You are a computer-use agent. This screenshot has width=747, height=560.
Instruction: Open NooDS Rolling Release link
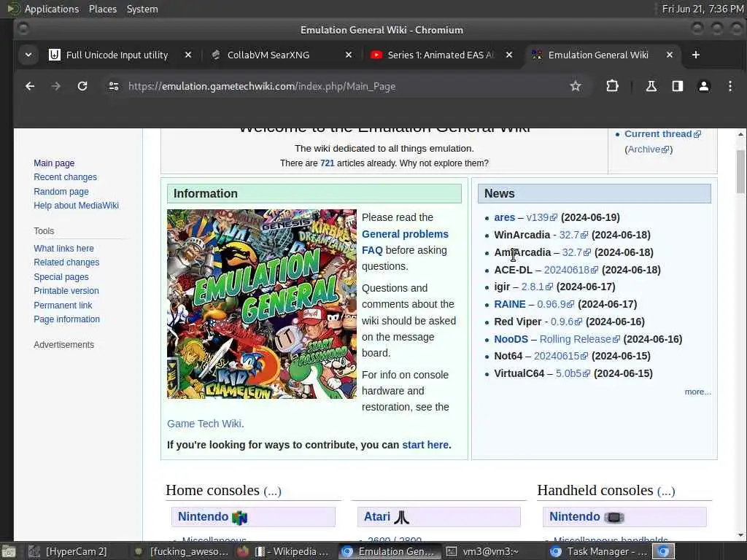click(x=580, y=339)
